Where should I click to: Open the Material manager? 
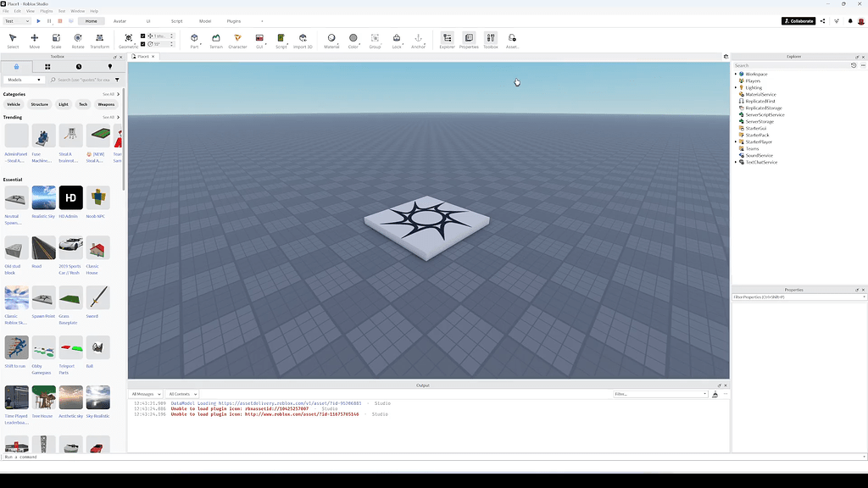click(331, 39)
